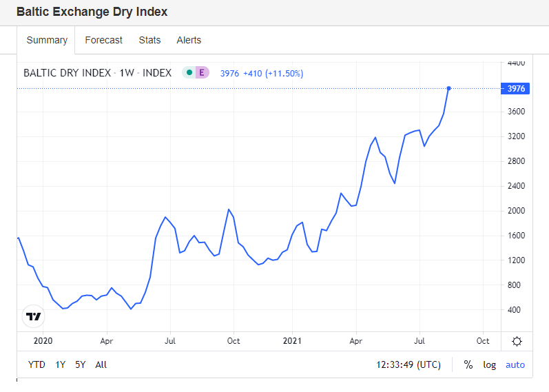This screenshot has width=549, height=392.
Task: Click the last data point marker
Action: pyautogui.click(x=449, y=88)
